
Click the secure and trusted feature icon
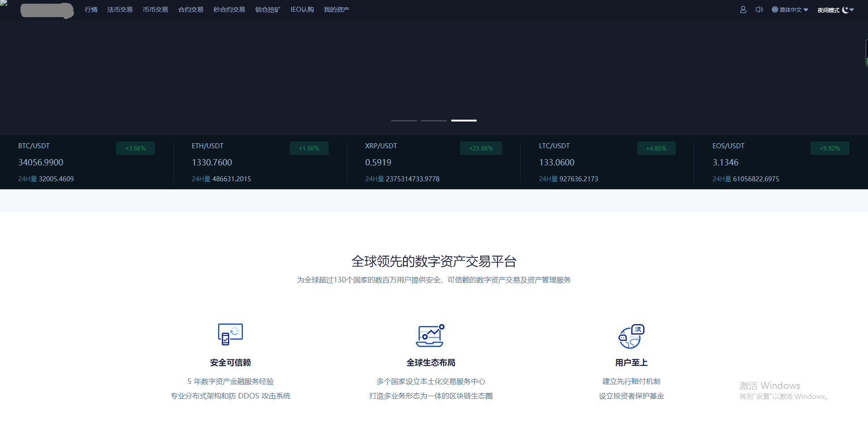[230, 335]
